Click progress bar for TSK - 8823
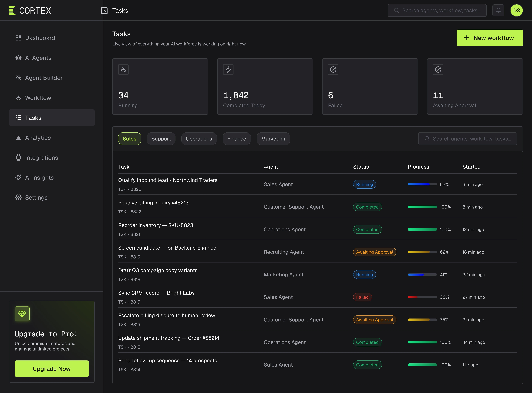Screen dimensions: 532x393 [422, 184]
